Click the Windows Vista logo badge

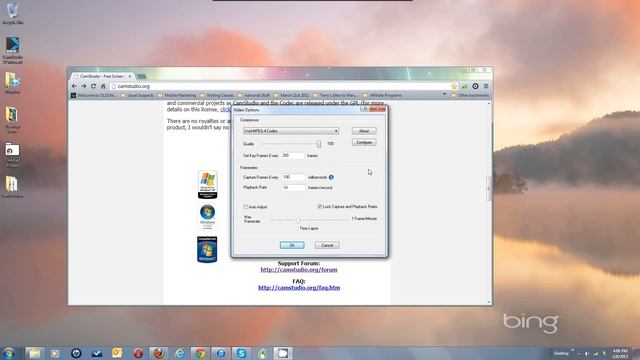point(207,217)
